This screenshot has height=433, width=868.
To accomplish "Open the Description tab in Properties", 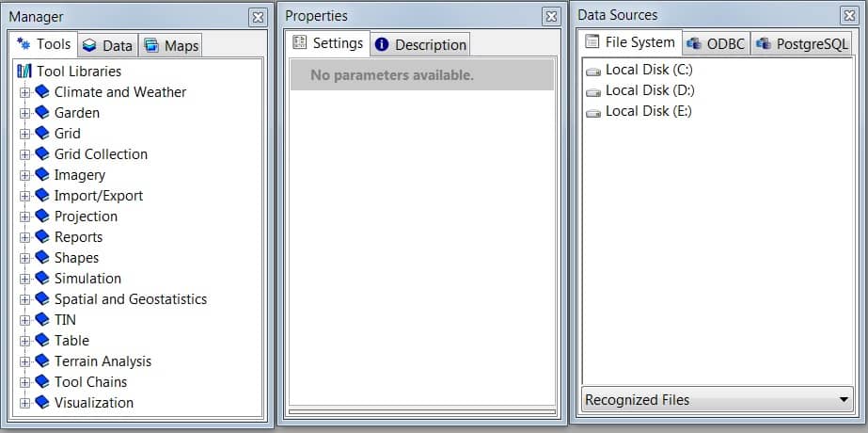I will pyautogui.click(x=420, y=45).
